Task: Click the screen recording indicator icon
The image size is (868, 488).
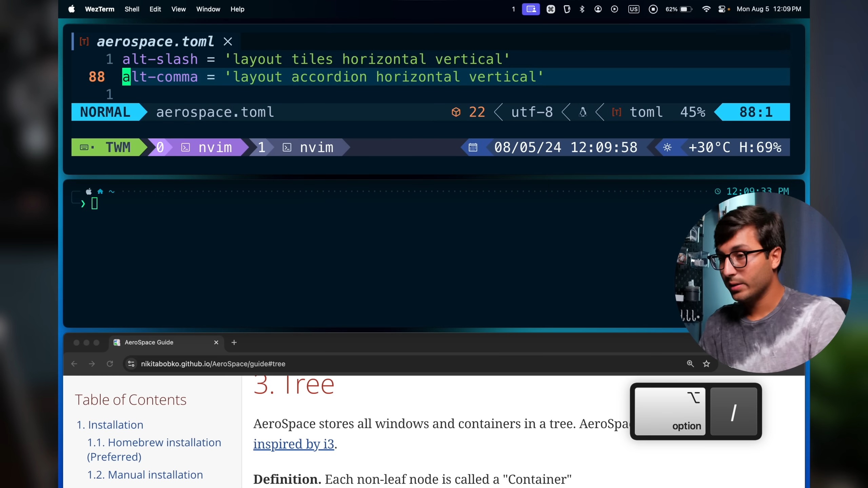Action: coord(653,9)
